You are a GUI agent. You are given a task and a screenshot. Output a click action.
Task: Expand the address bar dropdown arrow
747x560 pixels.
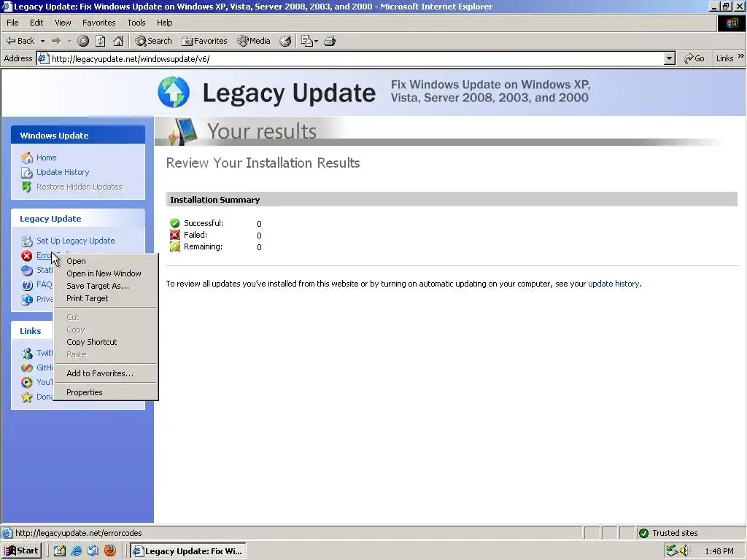pyautogui.click(x=670, y=58)
